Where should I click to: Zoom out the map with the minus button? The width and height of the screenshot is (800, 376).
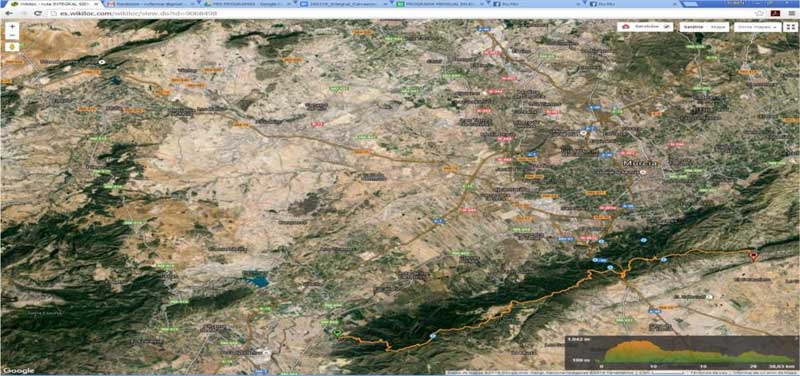point(11,35)
